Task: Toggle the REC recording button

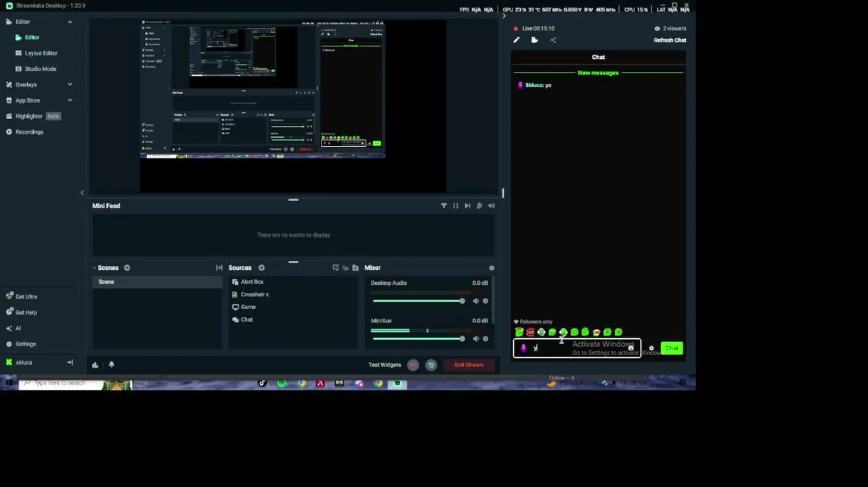Action: point(413,365)
